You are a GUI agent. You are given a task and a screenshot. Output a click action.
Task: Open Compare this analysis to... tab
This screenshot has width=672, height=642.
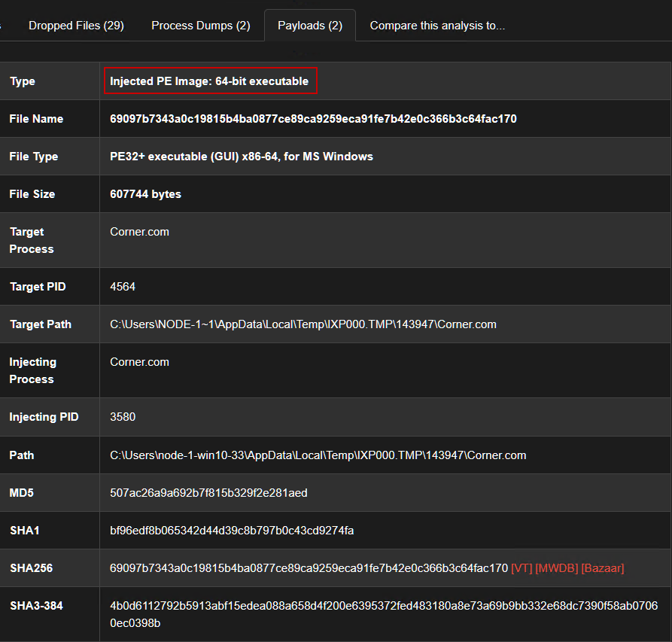point(437,26)
